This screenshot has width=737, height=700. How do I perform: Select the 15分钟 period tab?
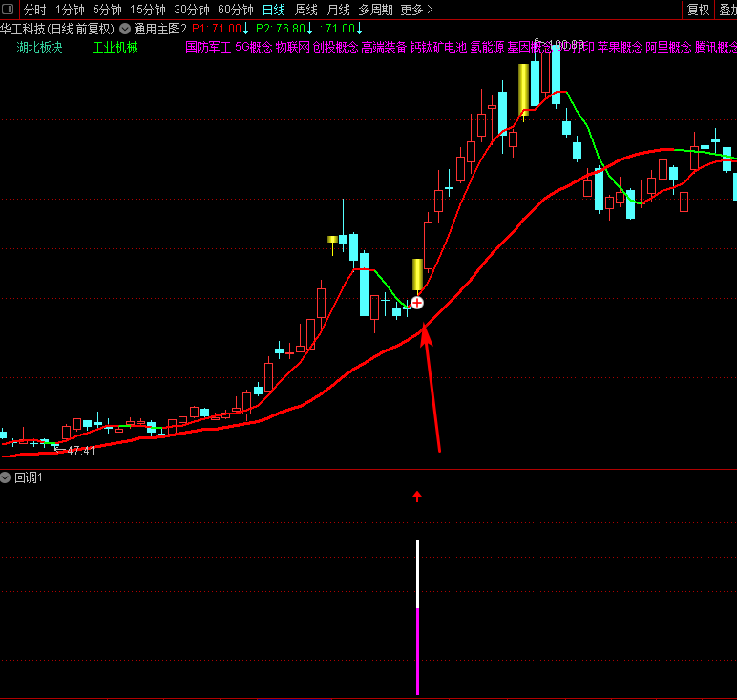pyautogui.click(x=148, y=10)
